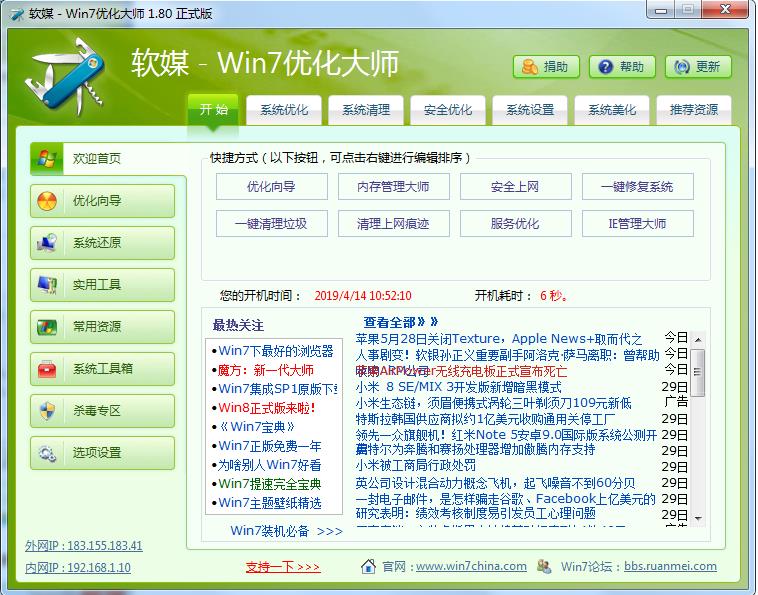Open the 推荐资源 tab

click(x=694, y=110)
